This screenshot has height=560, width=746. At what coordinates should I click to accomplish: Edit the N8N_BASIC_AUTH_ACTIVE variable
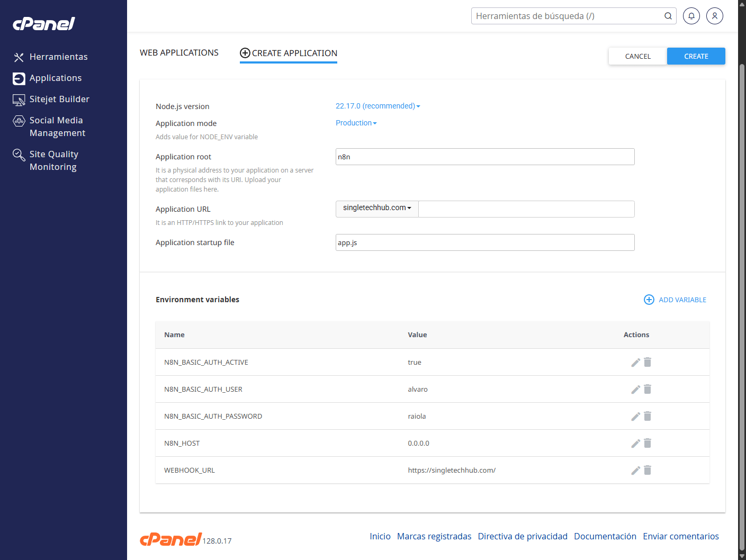[636, 363]
